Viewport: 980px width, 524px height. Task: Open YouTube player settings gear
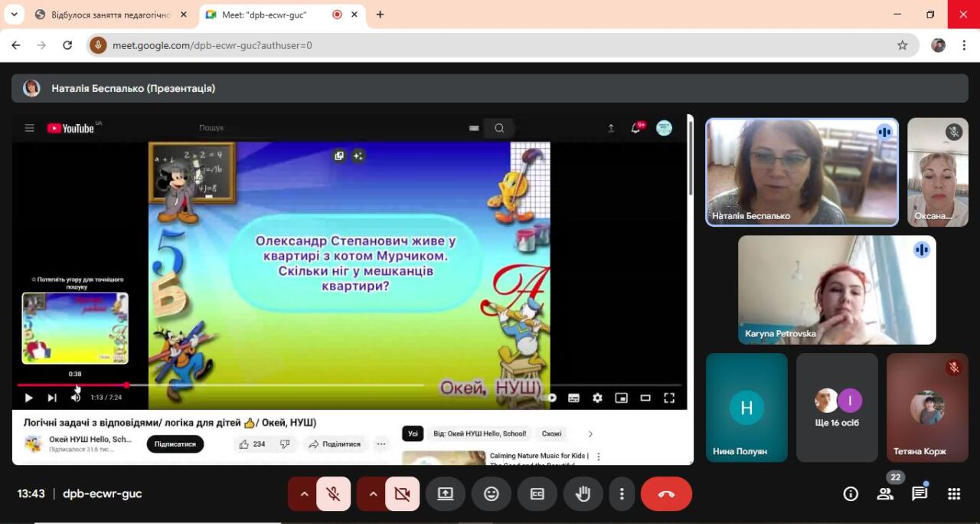[x=597, y=398]
